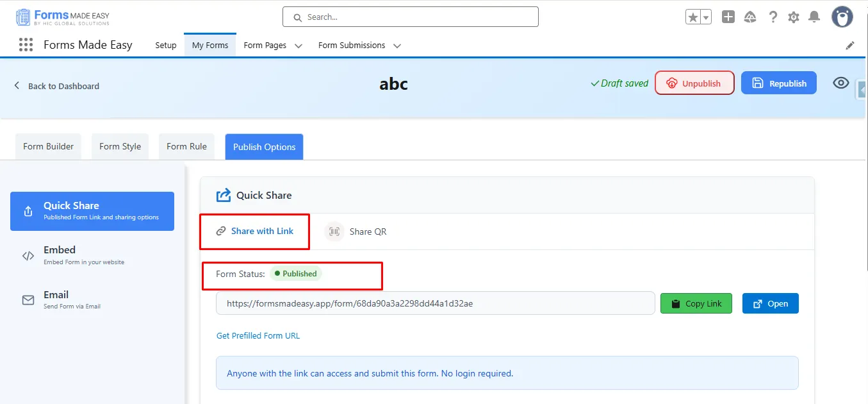868x404 pixels.
Task: Click the 'Anyone with the link' notice
Action: click(507, 373)
